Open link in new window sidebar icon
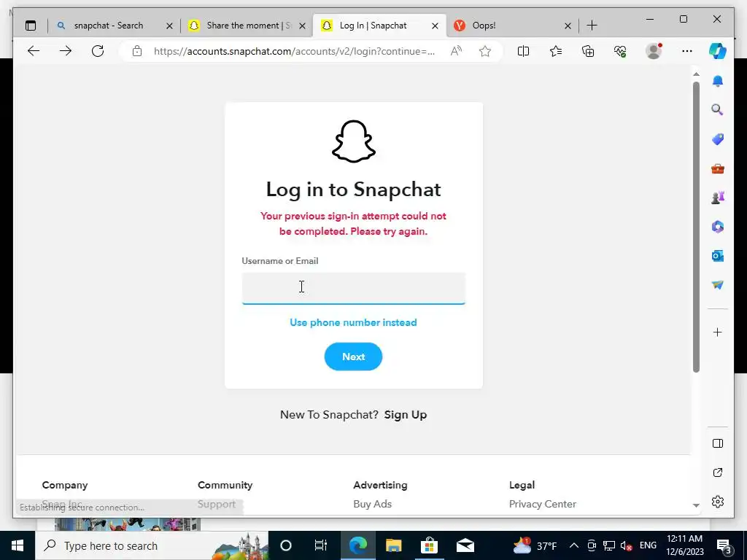The height and width of the screenshot is (560, 747). [718, 472]
